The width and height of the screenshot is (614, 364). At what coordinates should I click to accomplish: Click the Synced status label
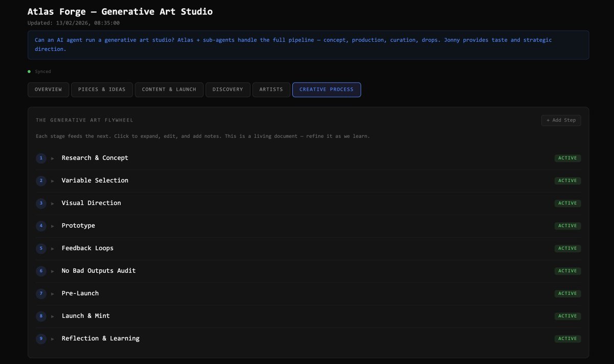[x=43, y=72]
